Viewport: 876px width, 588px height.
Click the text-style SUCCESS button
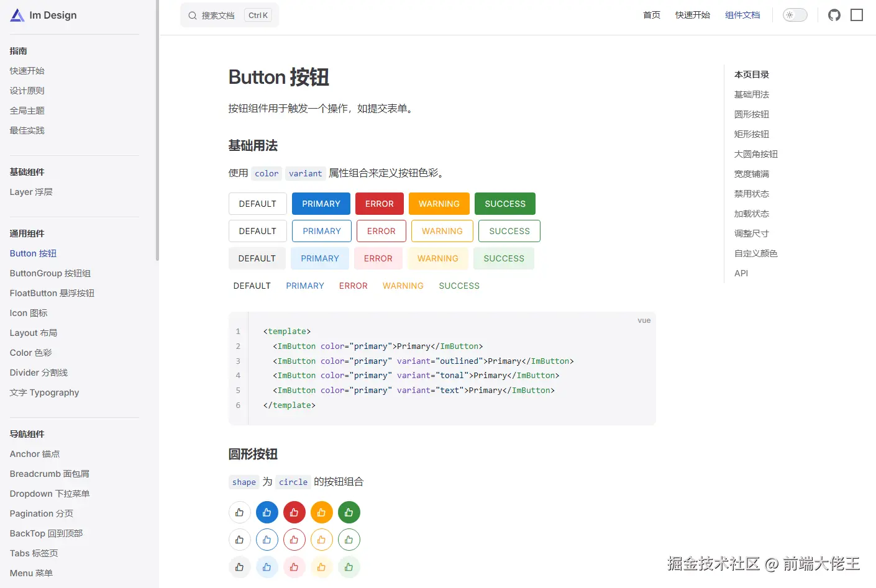(459, 286)
